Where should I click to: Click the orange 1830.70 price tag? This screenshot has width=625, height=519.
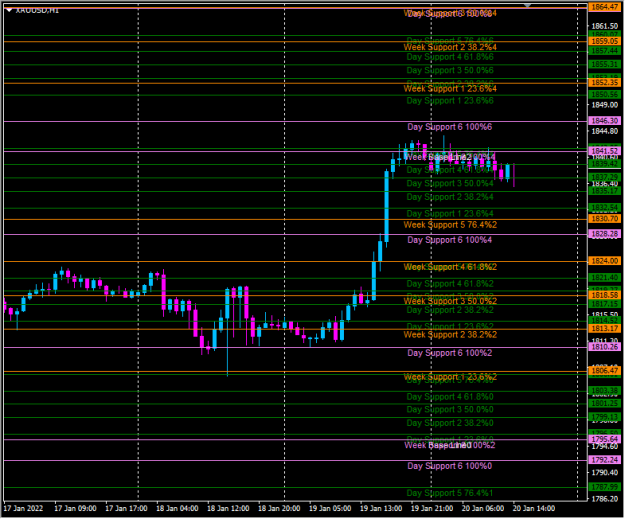605,219
